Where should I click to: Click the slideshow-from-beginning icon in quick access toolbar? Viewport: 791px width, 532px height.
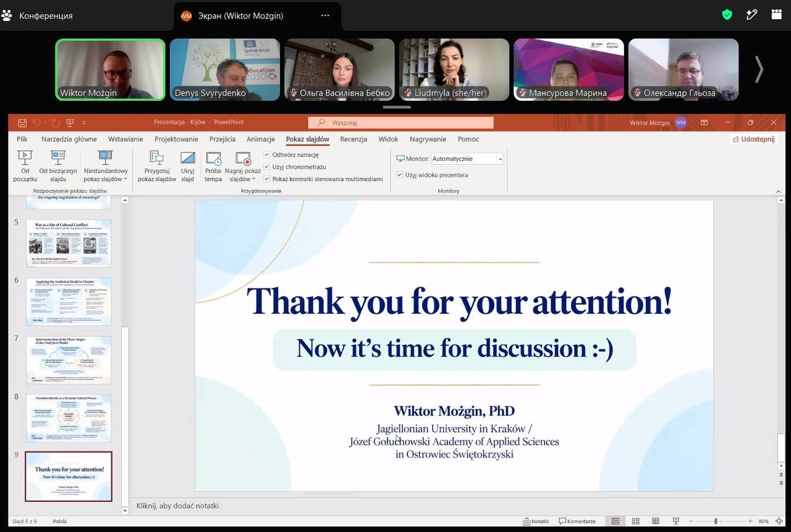[x=70, y=123]
